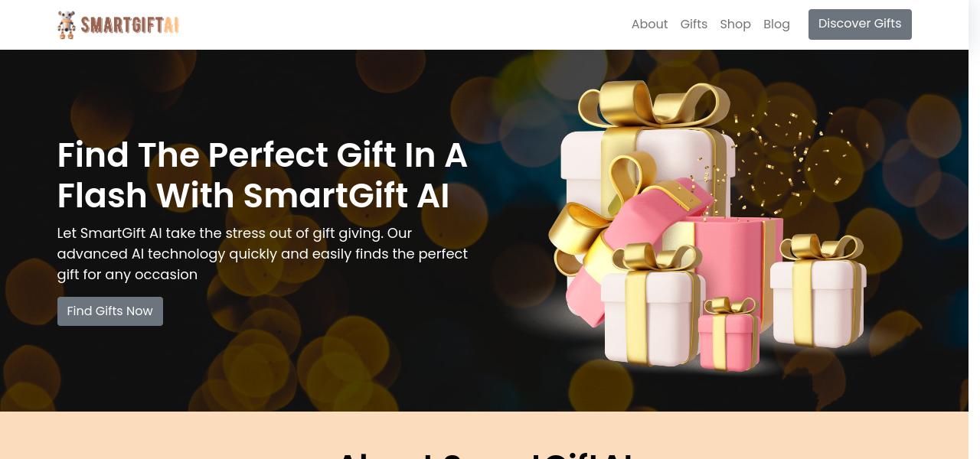Viewport: 980px width, 459px height.
Task: Go to the Gifts navigation link
Action: pos(694,24)
